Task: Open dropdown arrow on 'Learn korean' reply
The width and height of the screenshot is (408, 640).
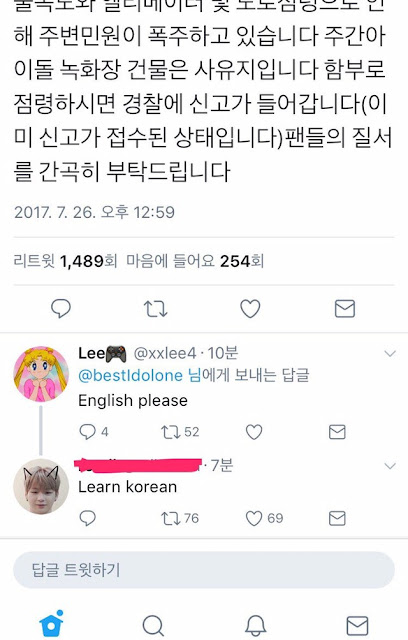Action: (x=390, y=466)
